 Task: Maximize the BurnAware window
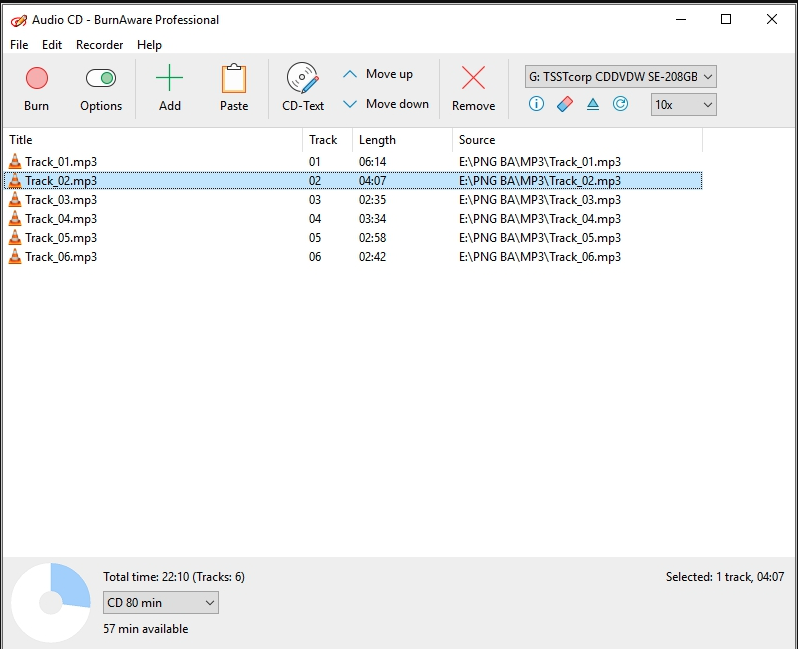pyautogui.click(x=726, y=19)
